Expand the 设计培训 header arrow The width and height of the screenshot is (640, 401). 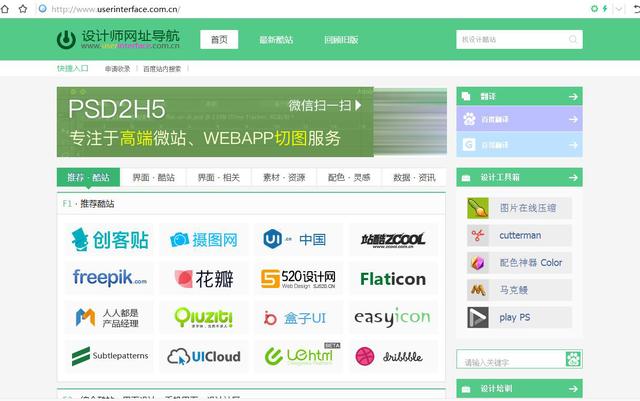[x=573, y=389]
